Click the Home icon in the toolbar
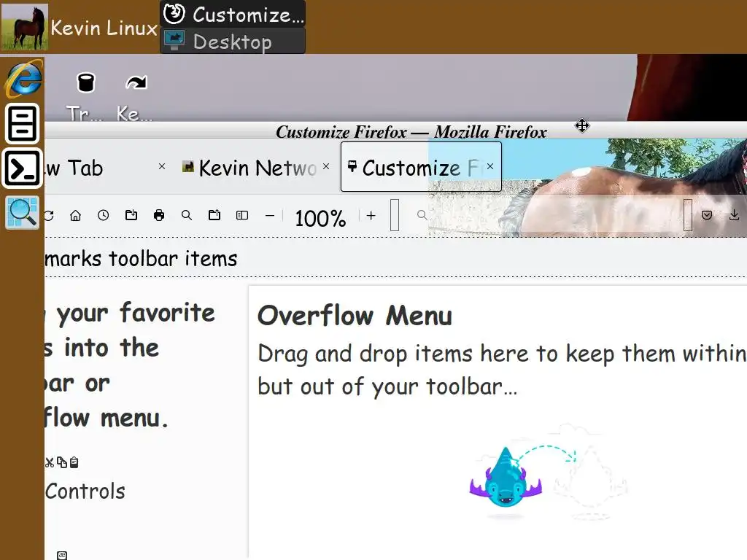Screen dimensions: 747x560 (75, 216)
